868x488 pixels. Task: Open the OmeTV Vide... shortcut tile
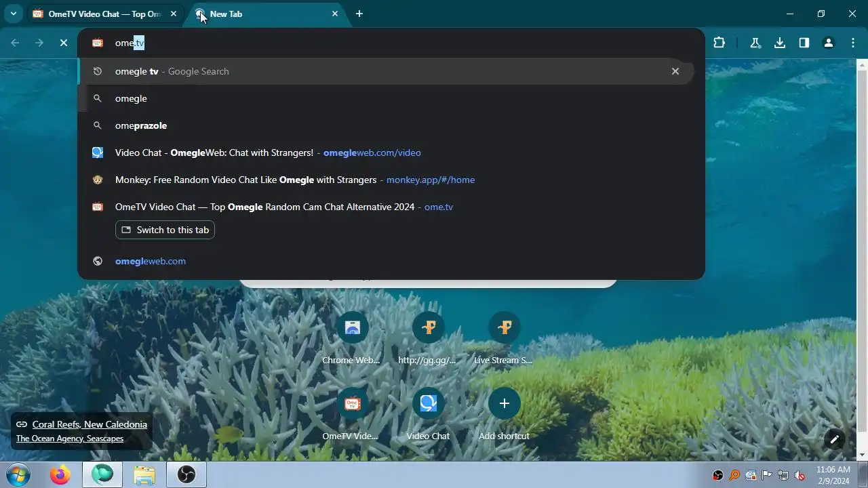click(x=352, y=415)
